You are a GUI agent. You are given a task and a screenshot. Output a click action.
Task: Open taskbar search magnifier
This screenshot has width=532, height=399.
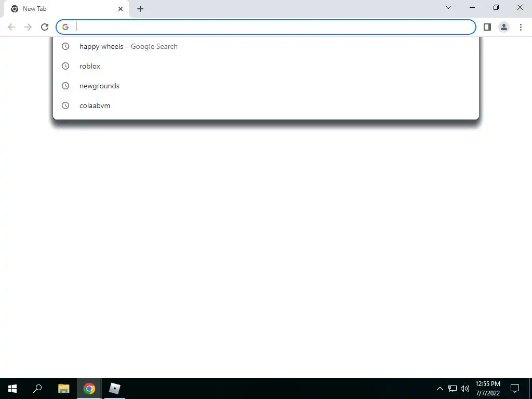tap(37, 389)
